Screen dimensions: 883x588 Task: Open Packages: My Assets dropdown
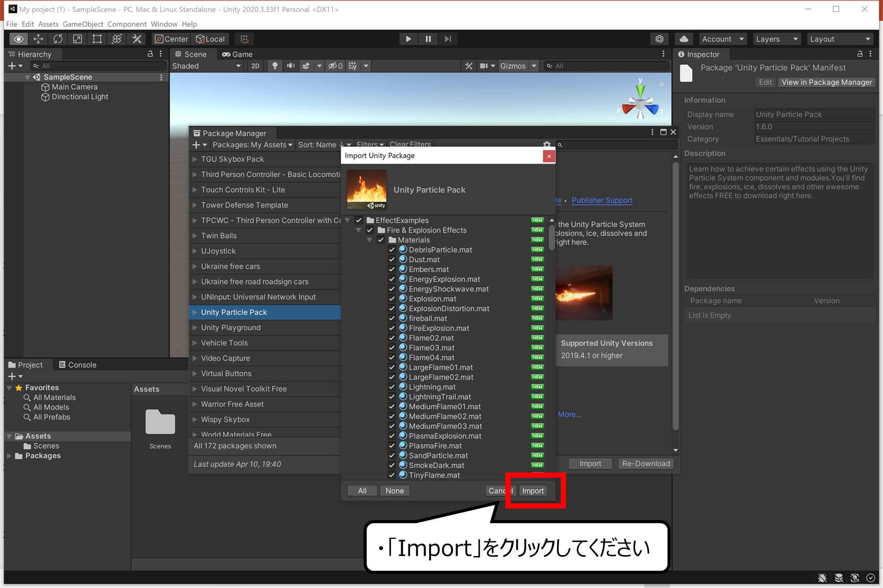click(x=252, y=145)
